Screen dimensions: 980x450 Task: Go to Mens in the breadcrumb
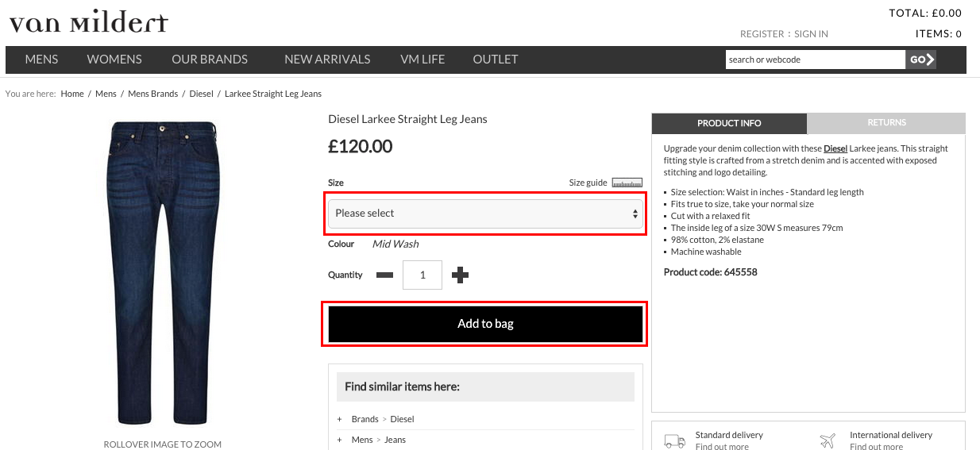point(106,94)
